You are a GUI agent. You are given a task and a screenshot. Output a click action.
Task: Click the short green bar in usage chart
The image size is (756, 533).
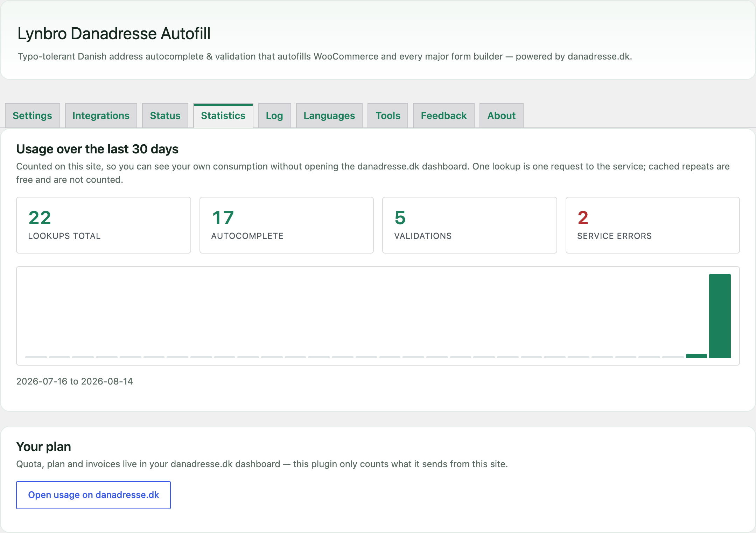point(696,356)
